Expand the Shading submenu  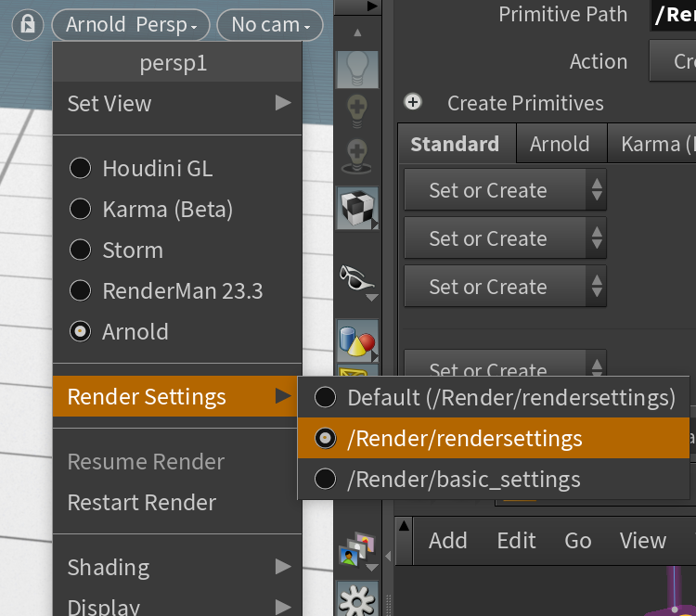point(177,567)
